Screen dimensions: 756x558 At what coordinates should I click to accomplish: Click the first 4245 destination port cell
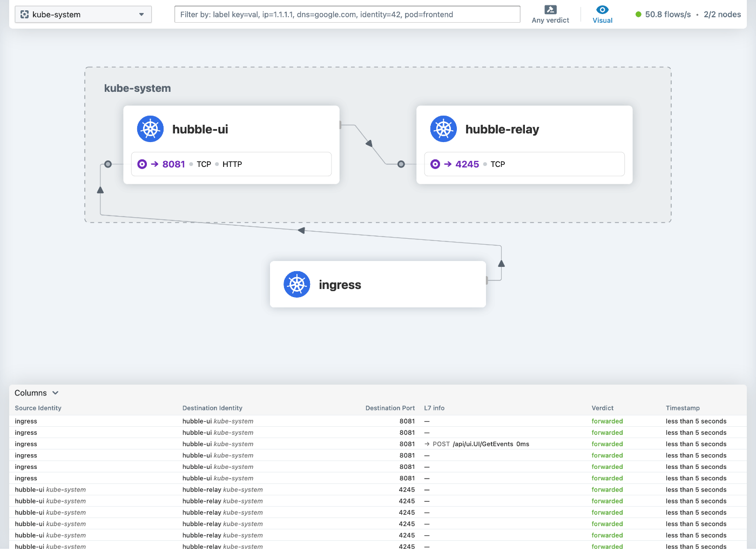point(407,490)
